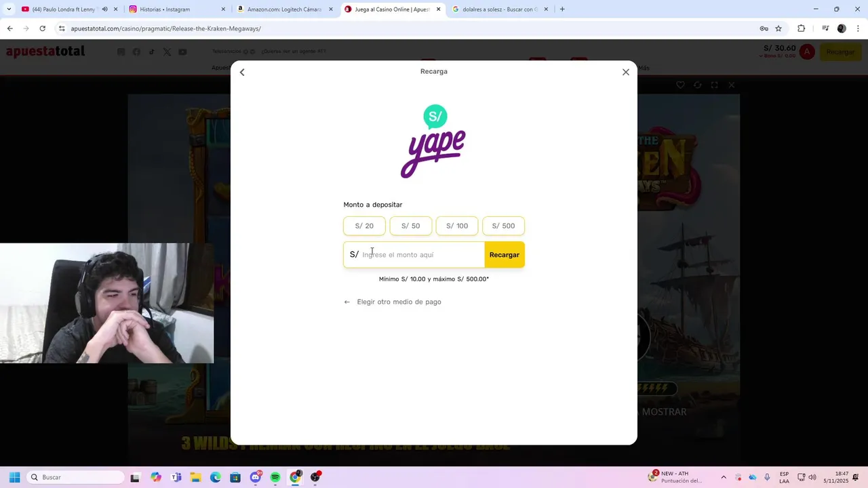This screenshot has width=868, height=488.
Task: Open the Facebook icon in site header
Action: coord(136,52)
